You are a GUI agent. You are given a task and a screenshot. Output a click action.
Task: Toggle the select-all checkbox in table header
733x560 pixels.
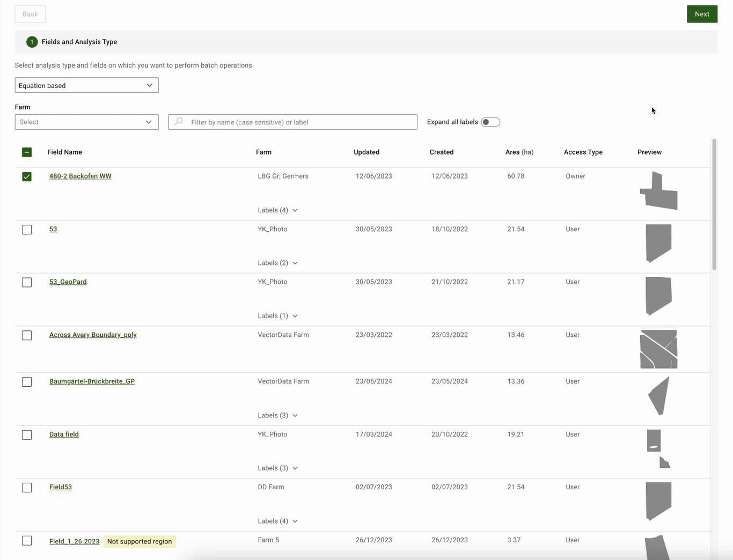[27, 152]
